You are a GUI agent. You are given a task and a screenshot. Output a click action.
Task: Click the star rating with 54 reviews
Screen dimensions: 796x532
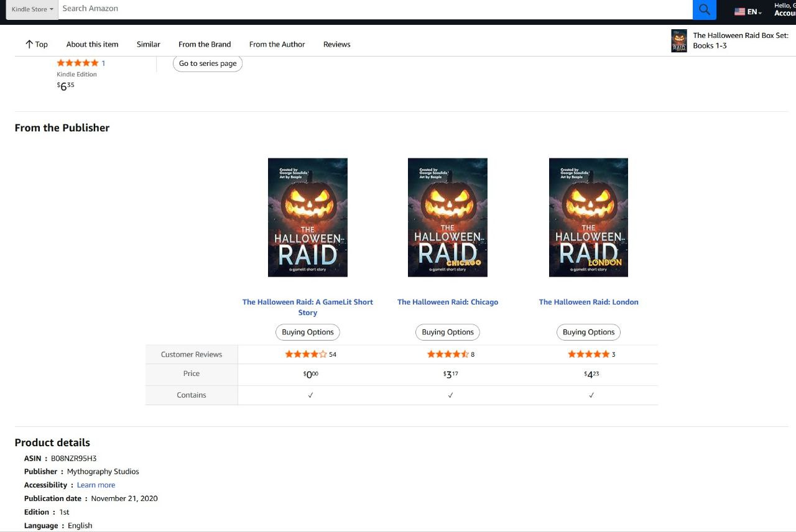coord(306,354)
